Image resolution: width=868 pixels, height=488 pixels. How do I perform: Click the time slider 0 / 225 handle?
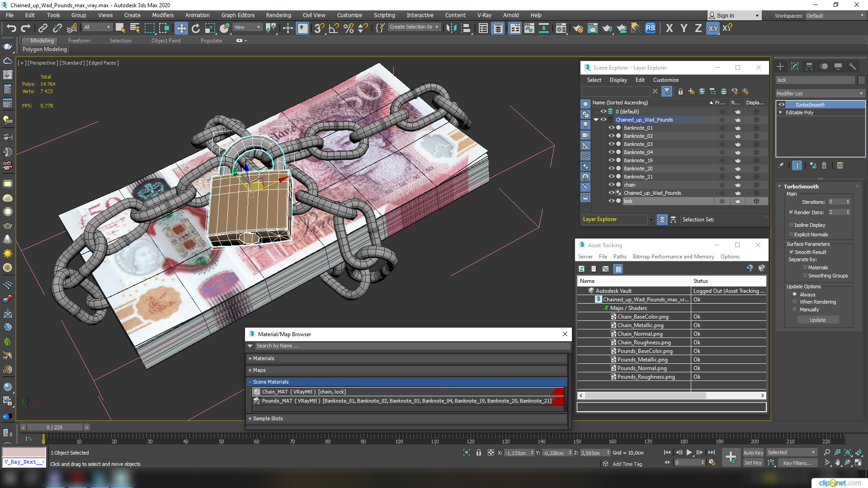[55, 427]
